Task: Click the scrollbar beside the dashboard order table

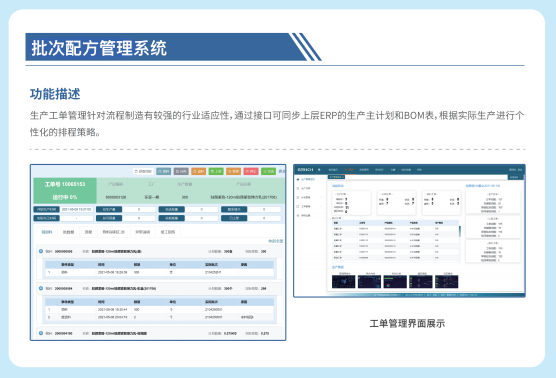Action: click(x=460, y=231)
